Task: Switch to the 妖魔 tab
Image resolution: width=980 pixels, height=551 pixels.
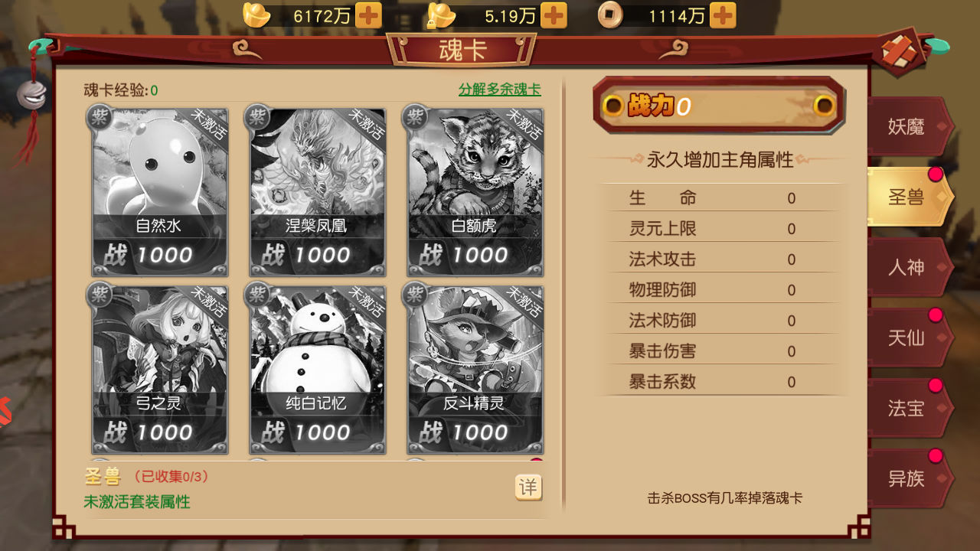Action: (x=910, y=126)
